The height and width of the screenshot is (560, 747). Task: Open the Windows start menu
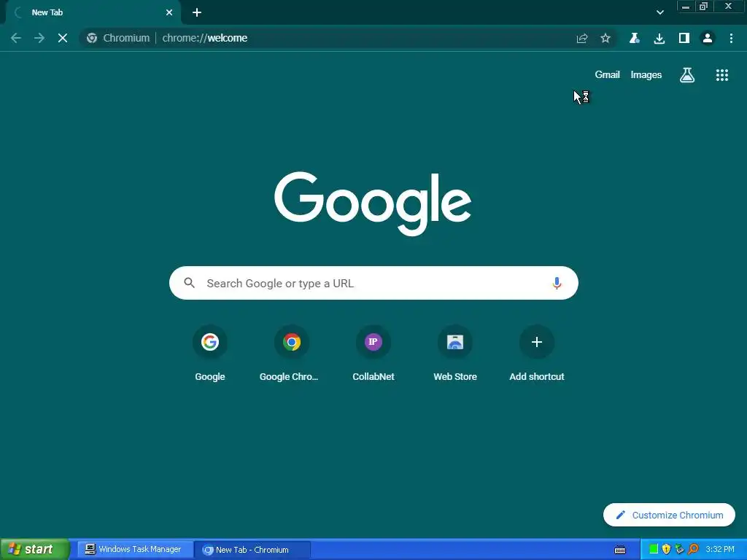(x=34, y=549)
